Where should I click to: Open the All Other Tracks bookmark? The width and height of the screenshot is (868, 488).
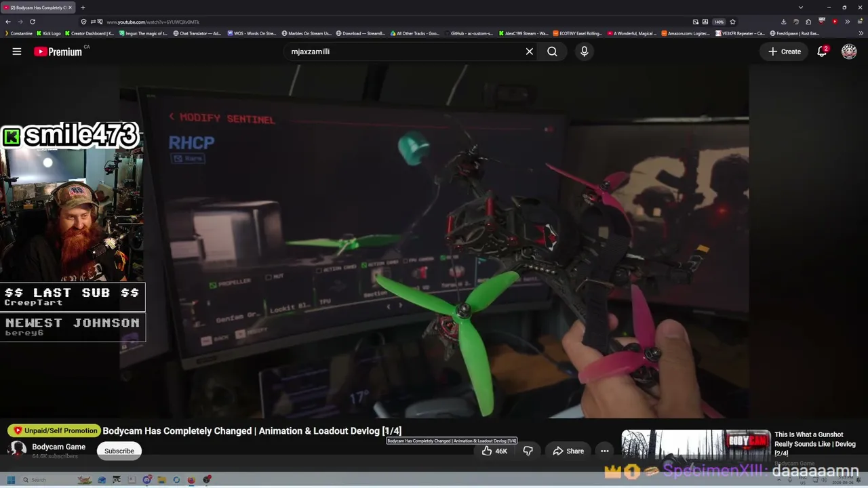tap(414, 33)
